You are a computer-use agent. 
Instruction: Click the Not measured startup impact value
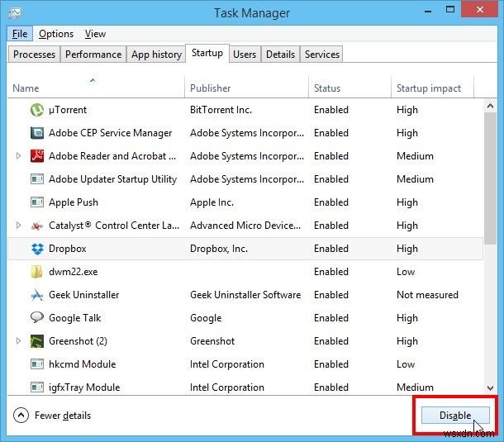(x=427, y=295)
